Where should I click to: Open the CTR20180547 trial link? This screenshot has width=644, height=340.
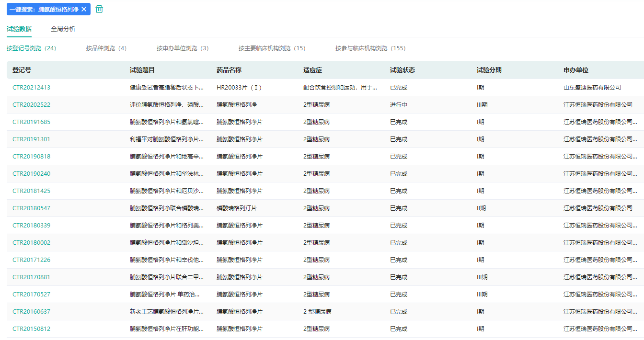(31, 208)
